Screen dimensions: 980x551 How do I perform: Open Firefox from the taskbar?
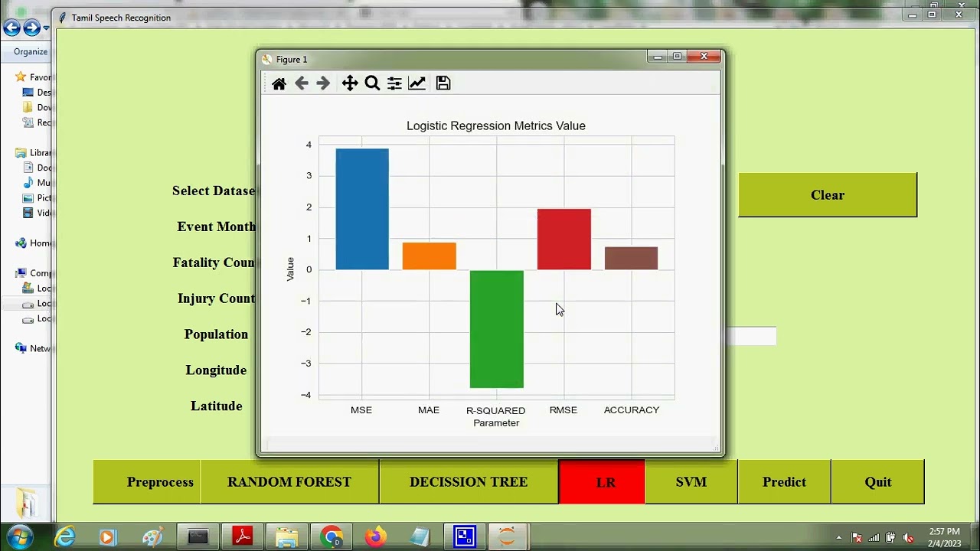pyautogui.click(x=375, y=537)
